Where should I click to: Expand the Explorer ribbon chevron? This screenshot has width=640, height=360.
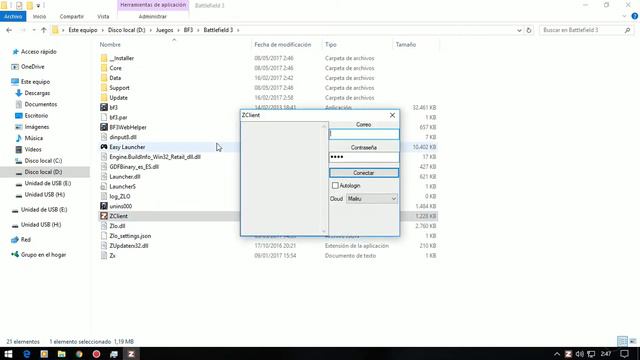click(x=624, y=16)
